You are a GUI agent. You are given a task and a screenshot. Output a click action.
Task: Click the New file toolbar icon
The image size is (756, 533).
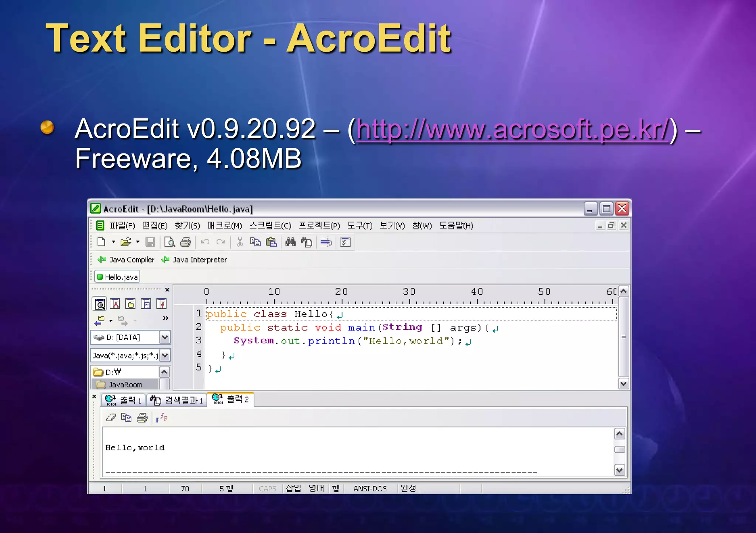click(101, 242)
